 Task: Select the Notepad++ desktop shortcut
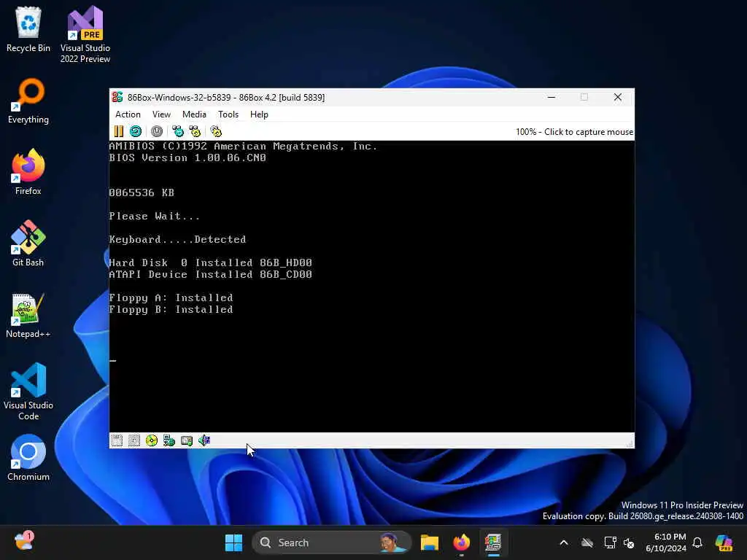(28, 315)
